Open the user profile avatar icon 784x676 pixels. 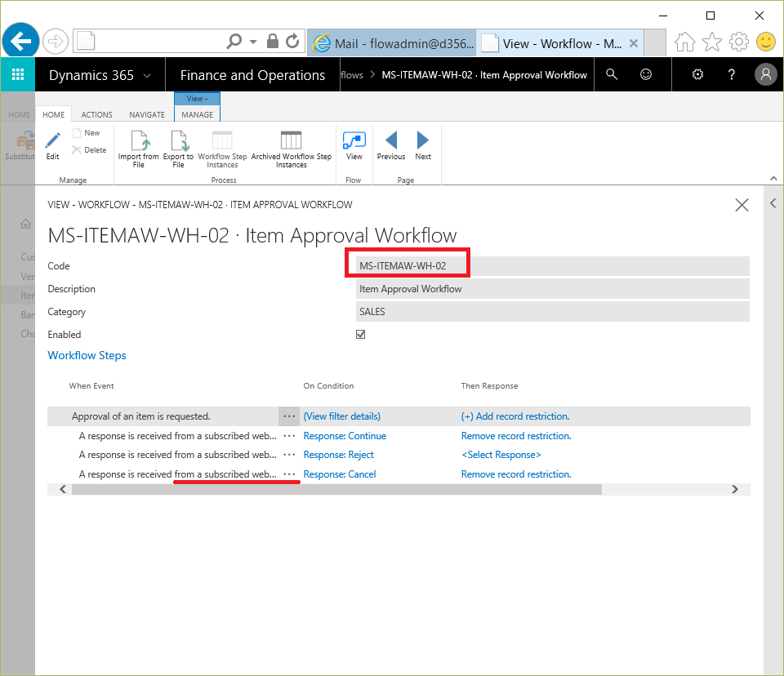pos(765,74)
